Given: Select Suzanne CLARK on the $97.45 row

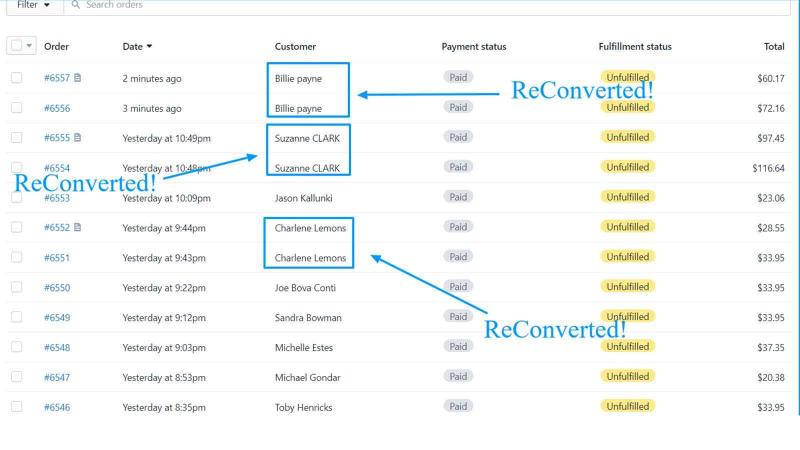Looking at the screenshot, I should [x=307, y=138].
